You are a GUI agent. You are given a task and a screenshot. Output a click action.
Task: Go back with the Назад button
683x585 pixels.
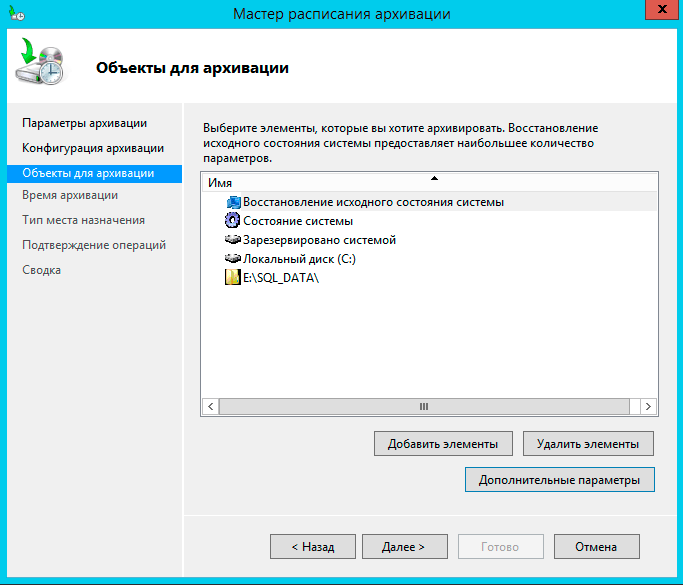[313, 546]
